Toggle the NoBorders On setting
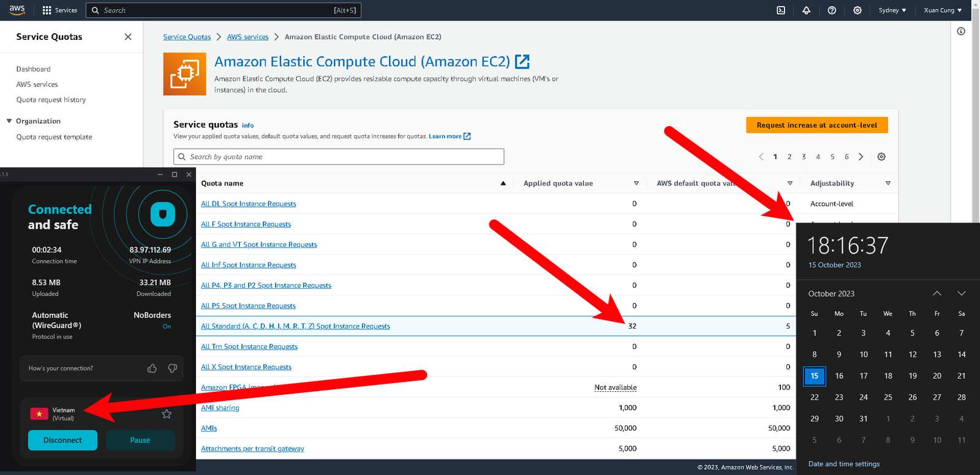 coord(167,326)
